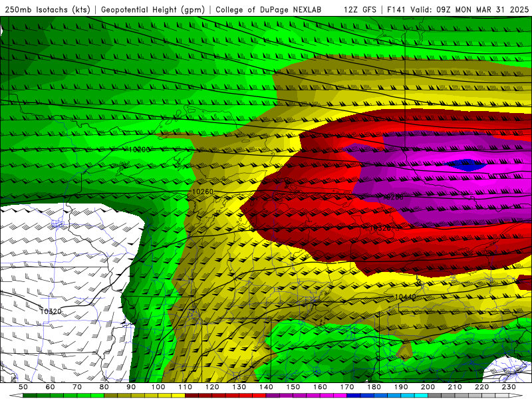Click the red swatch below 130 on the legend

click(x=245, y=396)
